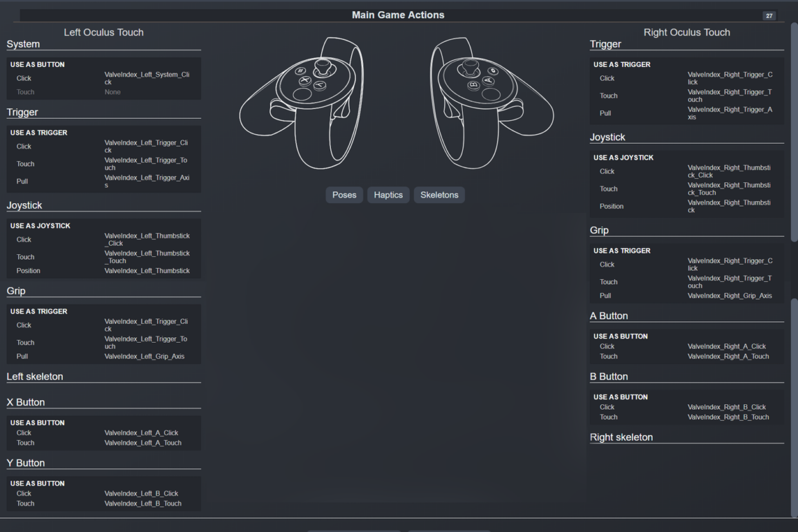Select the ValveIndex_Left_Grip_Axis pull binding
The height and width of the screenshot is (532, 798).
coord(144,357)
